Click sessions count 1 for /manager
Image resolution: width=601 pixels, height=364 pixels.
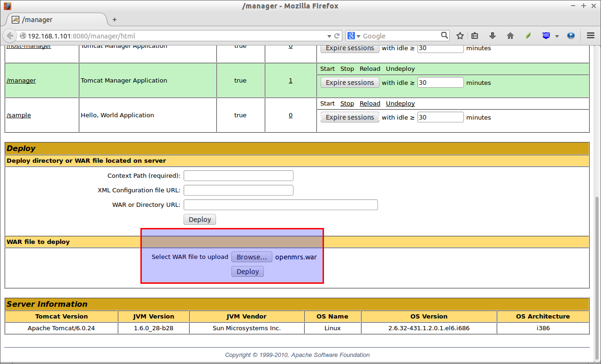(x=291, y=81)
